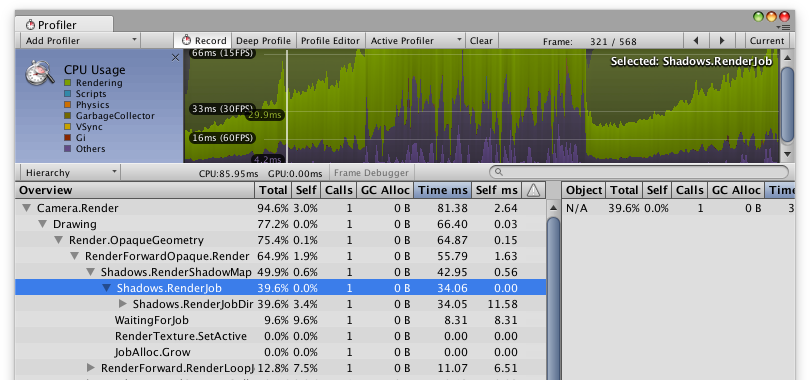Enable Deep Profile
Viewport: 810px width, 380px height.
pyautogui.click(x=263, y=41)
